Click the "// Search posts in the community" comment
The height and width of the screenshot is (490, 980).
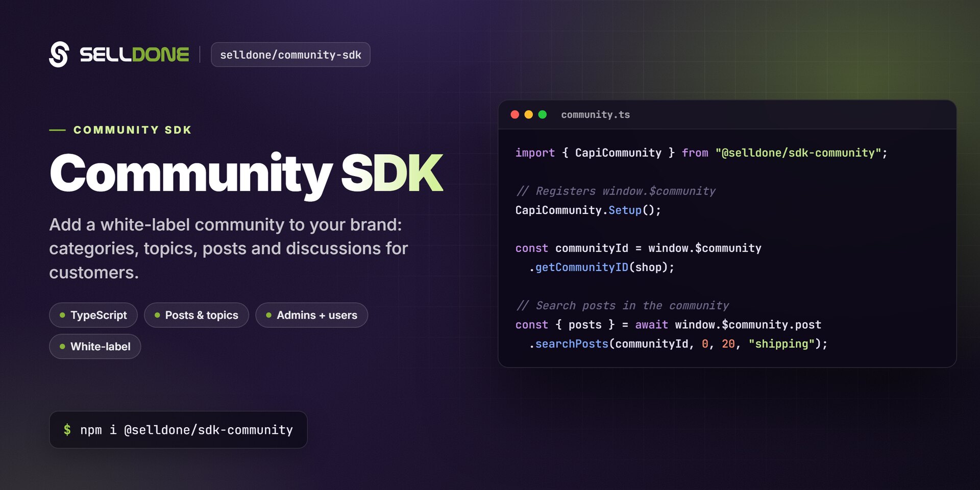pyautogui.click(x=622, y=305)
